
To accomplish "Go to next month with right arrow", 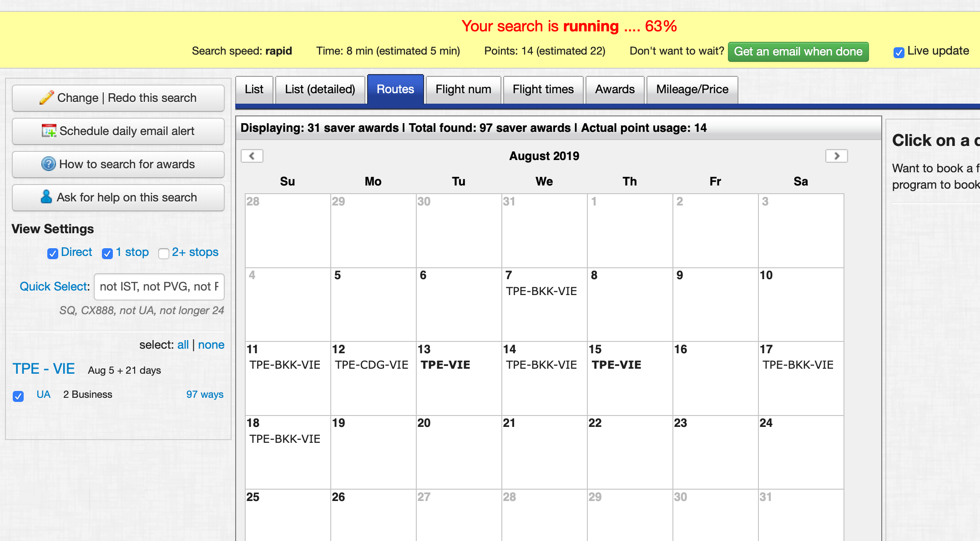I will coord(836,156).
